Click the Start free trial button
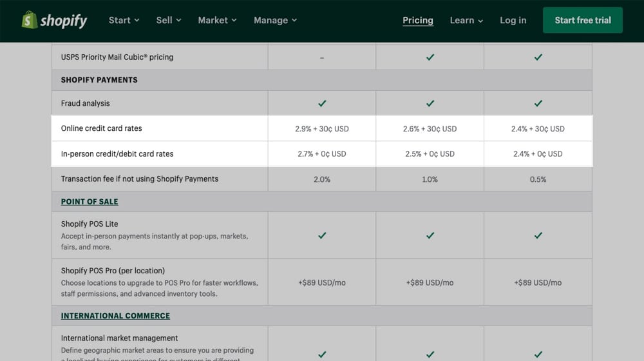644x361 pixels. pos(582,20)
